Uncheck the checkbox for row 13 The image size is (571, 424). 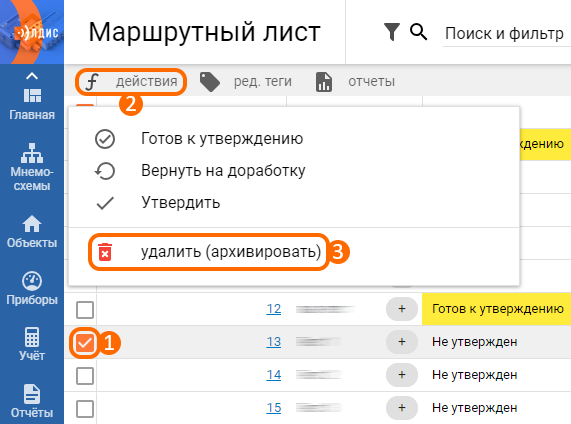[x=85, y=343]
